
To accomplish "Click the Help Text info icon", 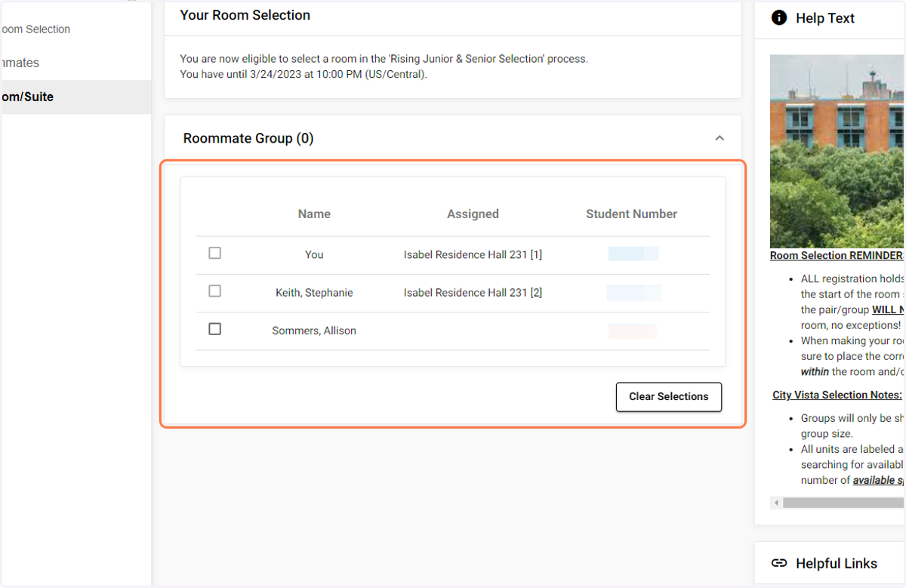I will [x=779, y=18].
